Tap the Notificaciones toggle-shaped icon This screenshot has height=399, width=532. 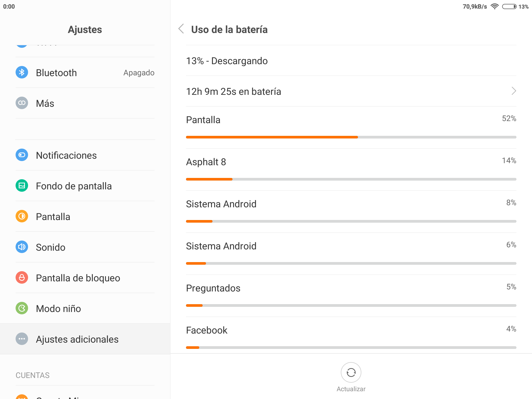(22, 155)
